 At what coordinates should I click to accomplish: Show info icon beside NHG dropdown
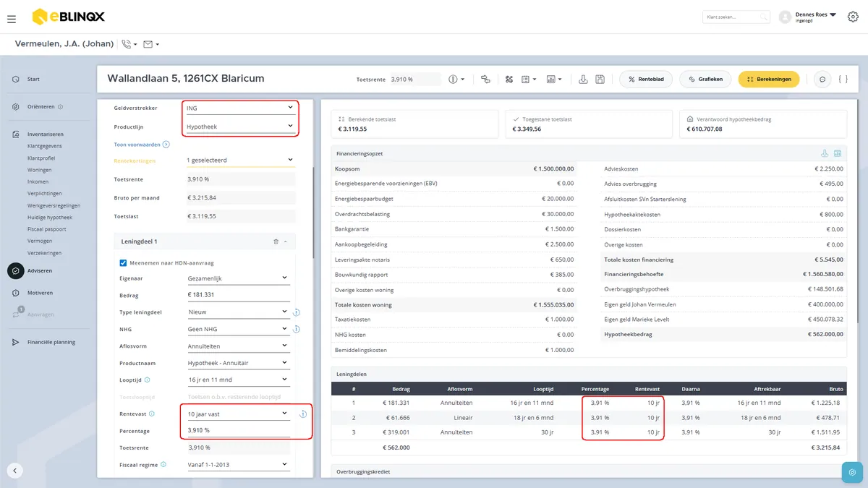[296, 329]
